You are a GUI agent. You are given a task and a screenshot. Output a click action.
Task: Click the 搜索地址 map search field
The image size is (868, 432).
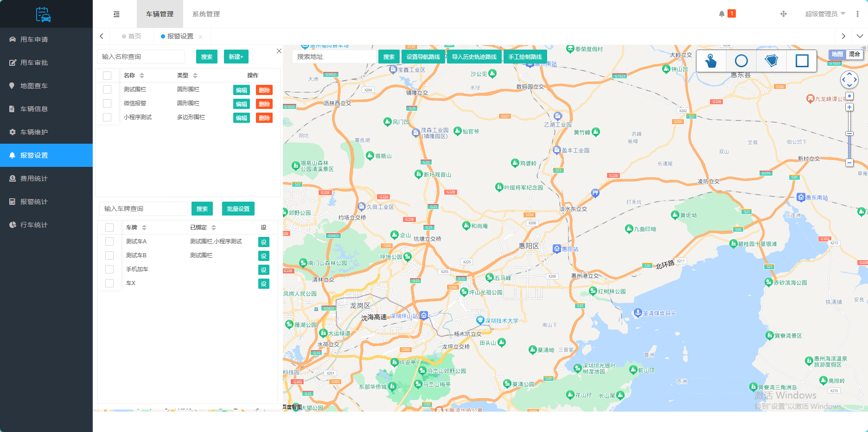tap(334, 57)
